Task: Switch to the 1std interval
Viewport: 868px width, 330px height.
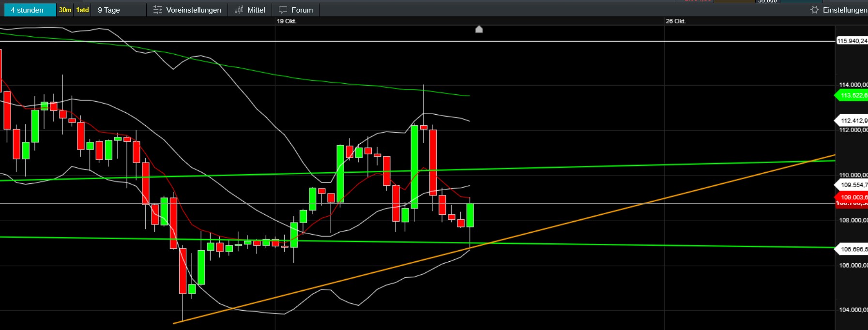Action: point(82,10)
